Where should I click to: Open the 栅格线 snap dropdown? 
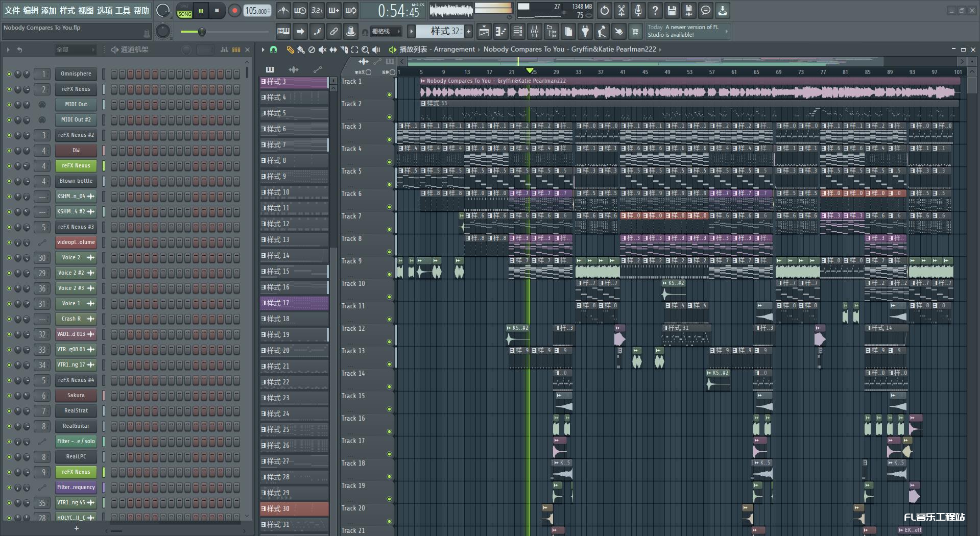point(387,32)
